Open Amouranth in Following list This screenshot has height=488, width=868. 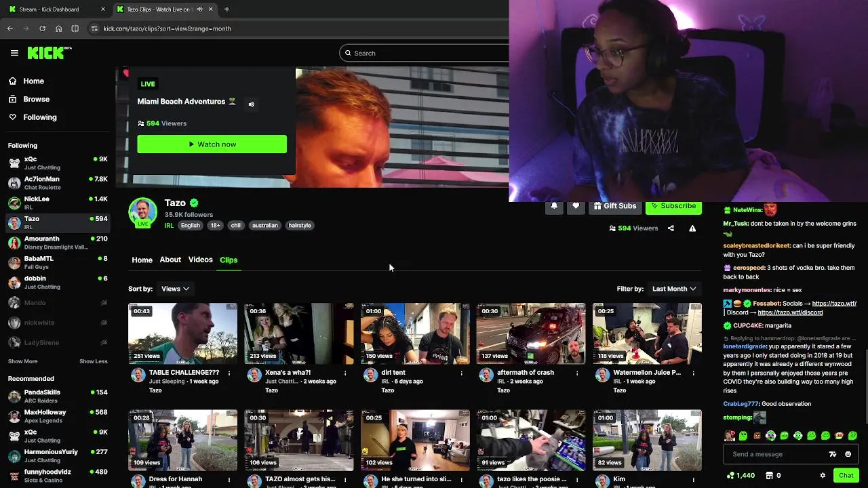click(58, 243)
